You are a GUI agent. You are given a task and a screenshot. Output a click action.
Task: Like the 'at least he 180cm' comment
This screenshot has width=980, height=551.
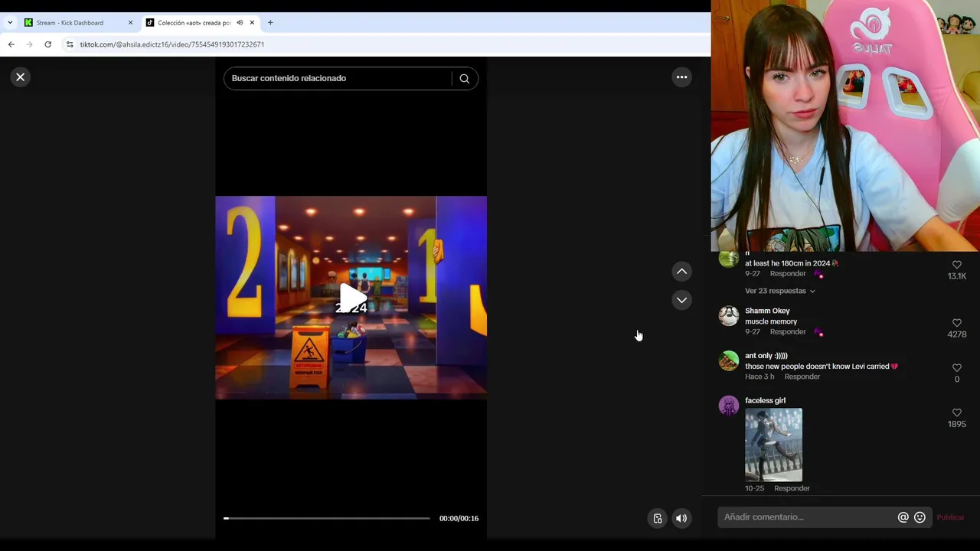tap(957, 265)
